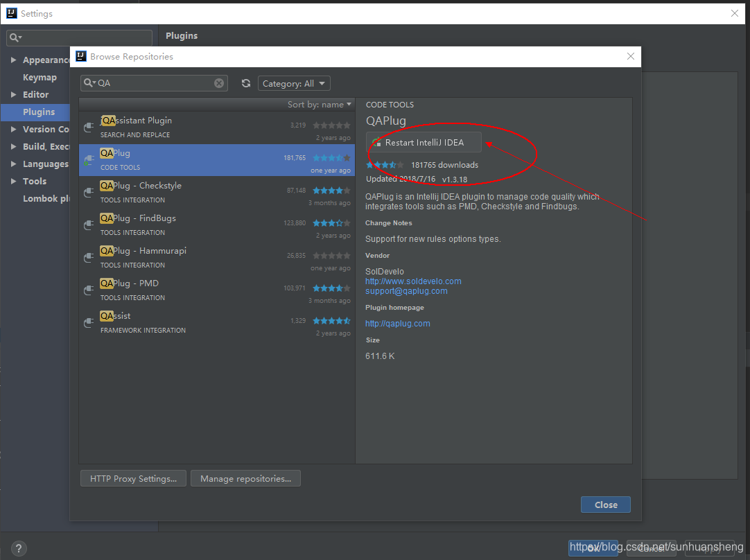750x560 pixels.
Task: Click plug icon beside QAssist
Action: [89, 322]
